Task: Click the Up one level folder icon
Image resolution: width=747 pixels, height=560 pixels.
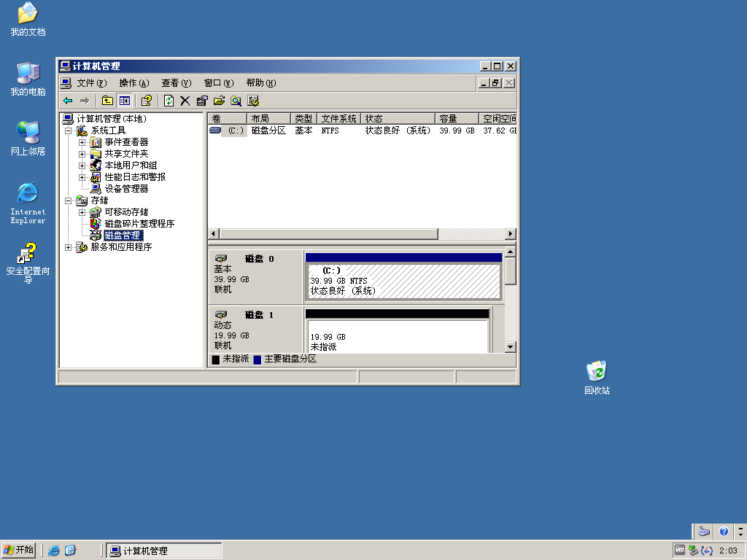Action: pyautogui.click(x=108, y=101)
